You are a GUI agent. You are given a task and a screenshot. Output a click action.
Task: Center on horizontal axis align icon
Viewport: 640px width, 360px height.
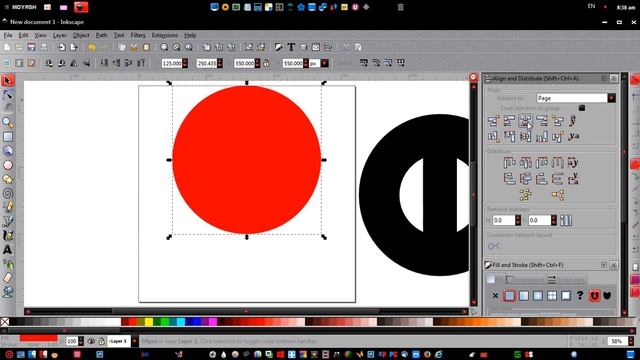coord(526,137)
